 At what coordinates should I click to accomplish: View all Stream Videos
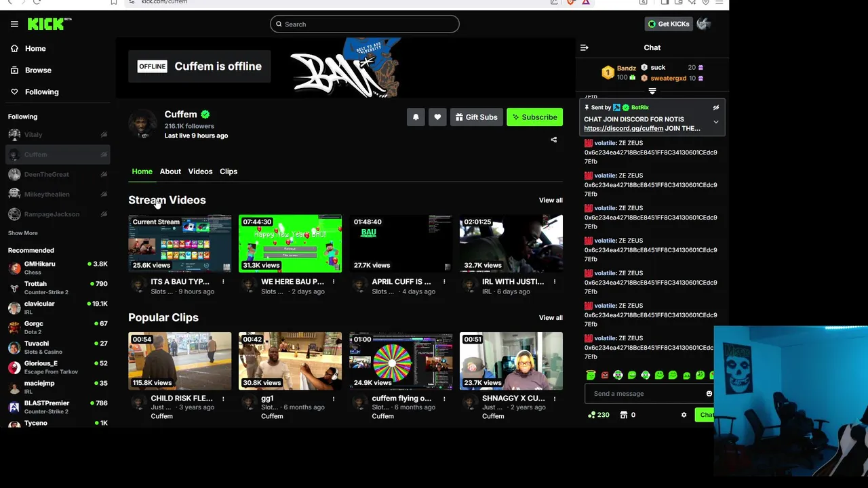[551, 200]
